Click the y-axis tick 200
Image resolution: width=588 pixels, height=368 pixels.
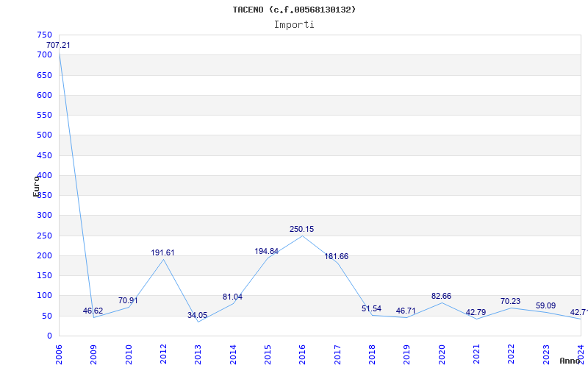click(x=44, y=255)
